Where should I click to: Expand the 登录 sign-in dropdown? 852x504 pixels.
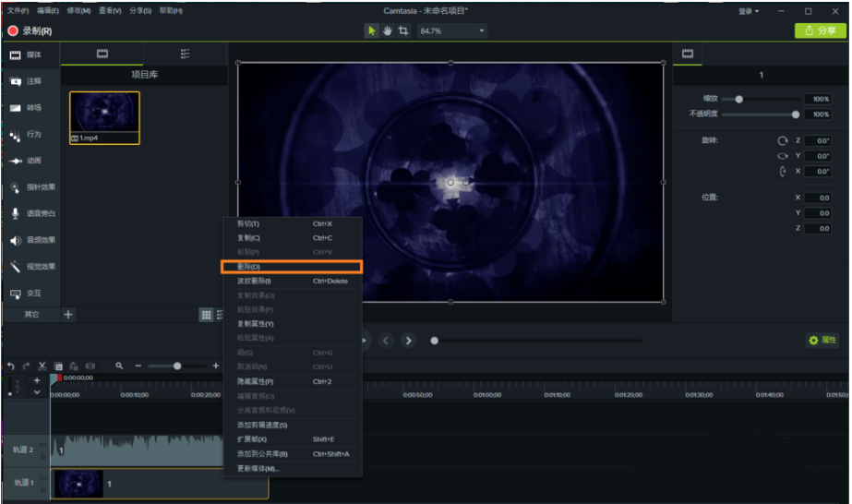(x=749, y=11)
